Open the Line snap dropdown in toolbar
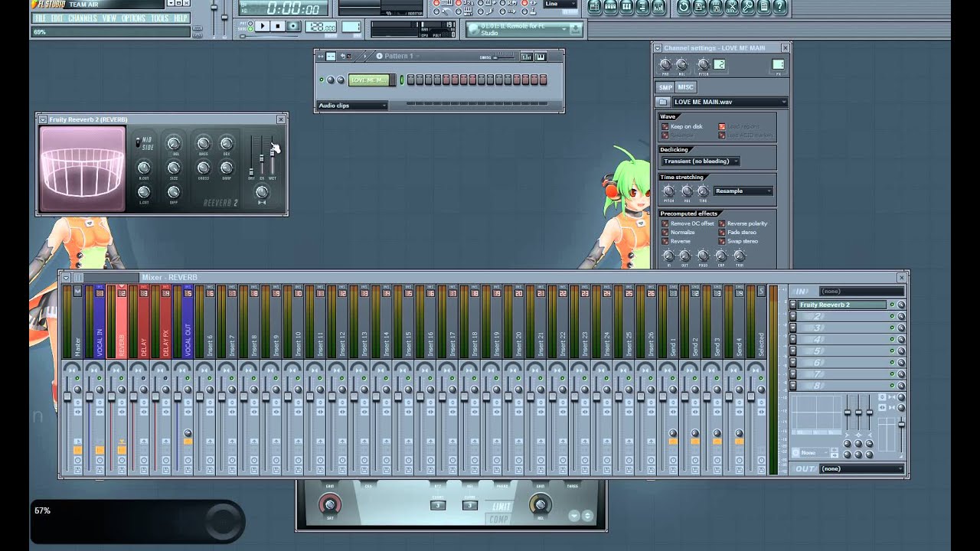 click(x=560, y=4)
